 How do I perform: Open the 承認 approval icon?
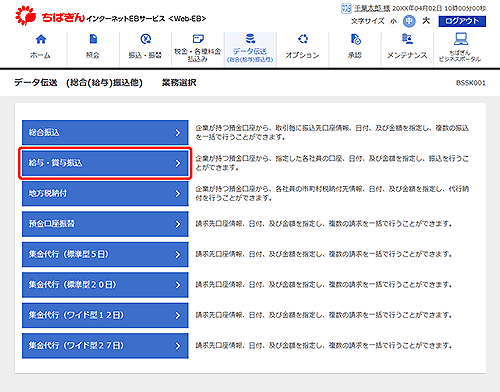click(355, 39)
